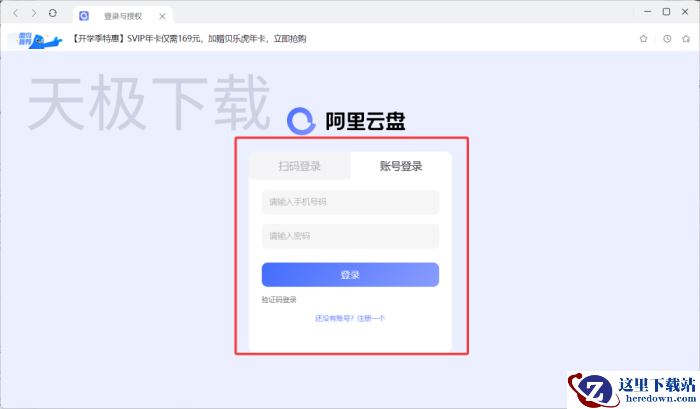Viewport: 700px width, 409px height.
Task: Focus the 请输入手机号码 phone field
Action: coord(350,202)
